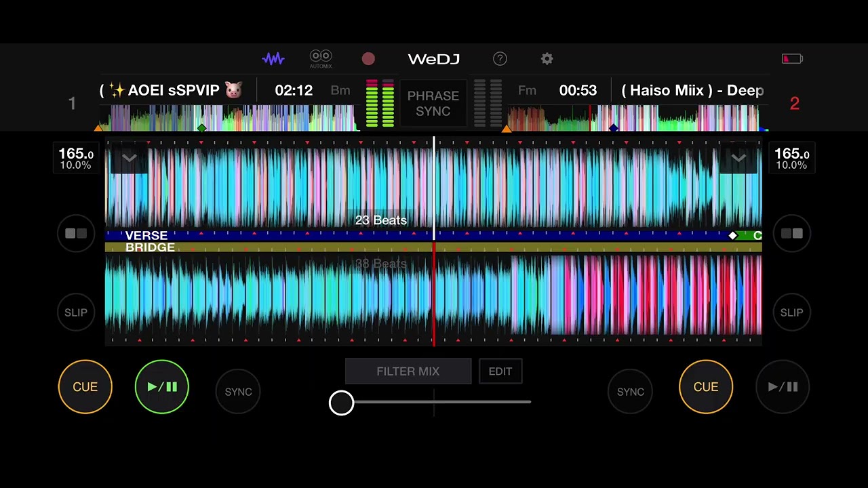868x488 pixels.
Task: Click the 23 Beats counter
Action: [381, 220]
